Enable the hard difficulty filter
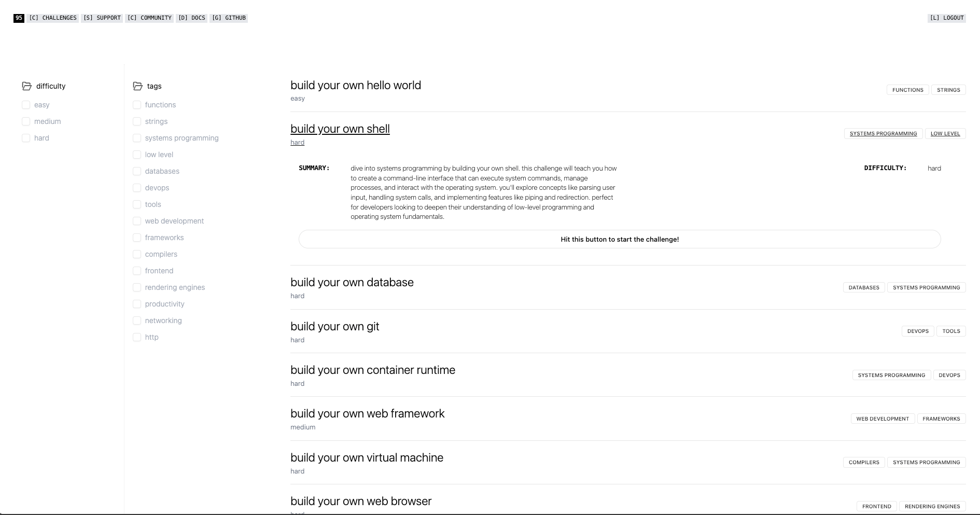Screen dimensions: 980x515 click(x=26, y=138)
